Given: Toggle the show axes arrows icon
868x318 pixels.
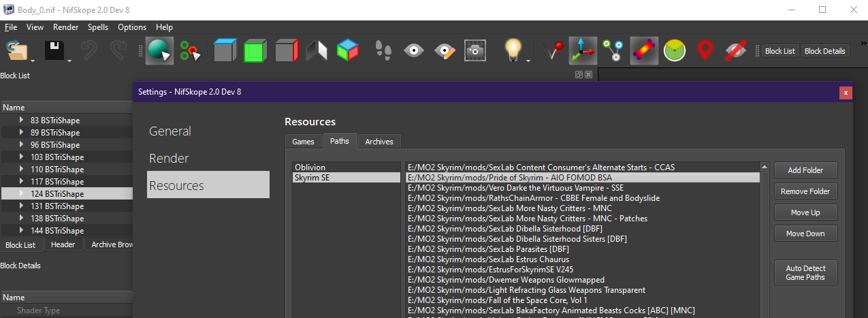Looking at the screenshot, I should (x=583, y=51).
